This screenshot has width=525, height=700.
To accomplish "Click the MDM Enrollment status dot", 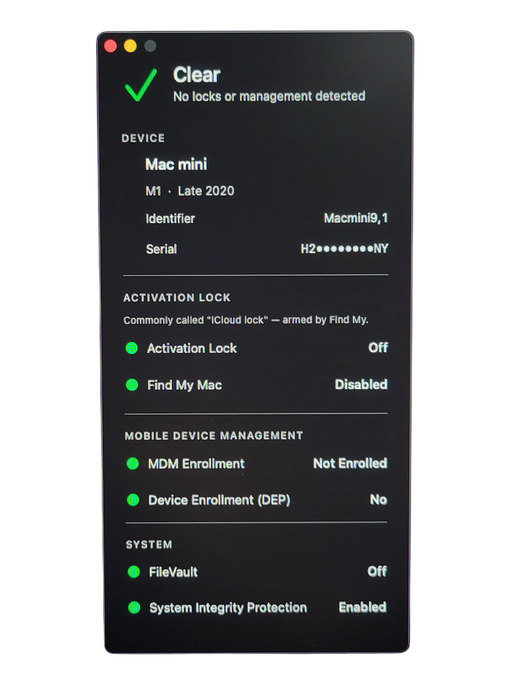I will pyautogui.click(x=133, y=464).
